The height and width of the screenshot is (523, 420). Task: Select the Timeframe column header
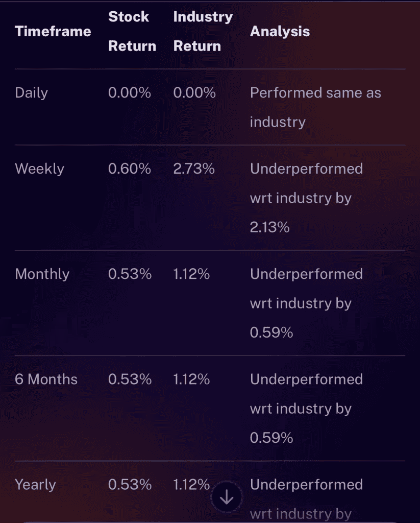pos(53,31)
